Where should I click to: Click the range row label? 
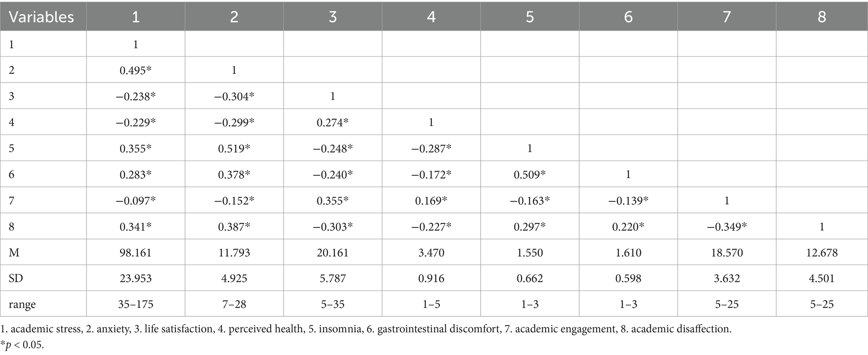coord(22,304)
